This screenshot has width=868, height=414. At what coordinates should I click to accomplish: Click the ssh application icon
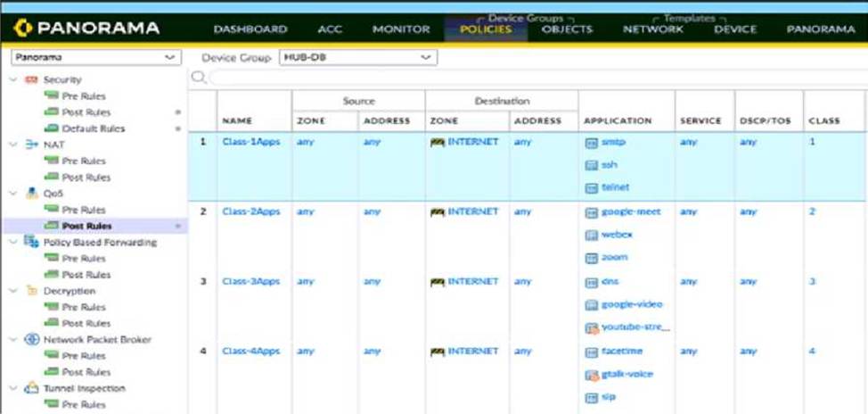point(591,165)
